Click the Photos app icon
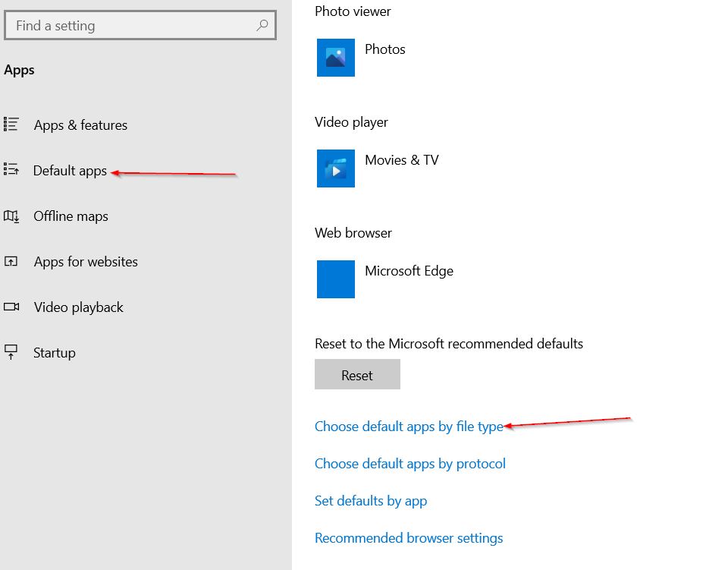This screenshot has height=570, width=728. point(336,58)
